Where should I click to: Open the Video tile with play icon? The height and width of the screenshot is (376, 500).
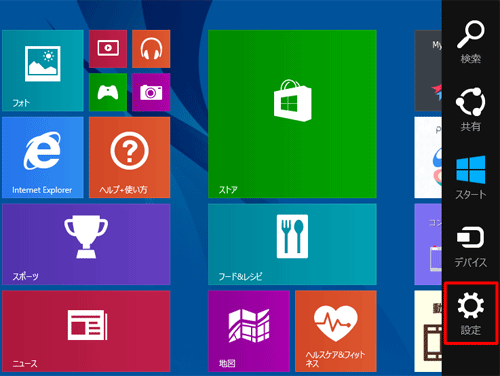click(108, 49)
